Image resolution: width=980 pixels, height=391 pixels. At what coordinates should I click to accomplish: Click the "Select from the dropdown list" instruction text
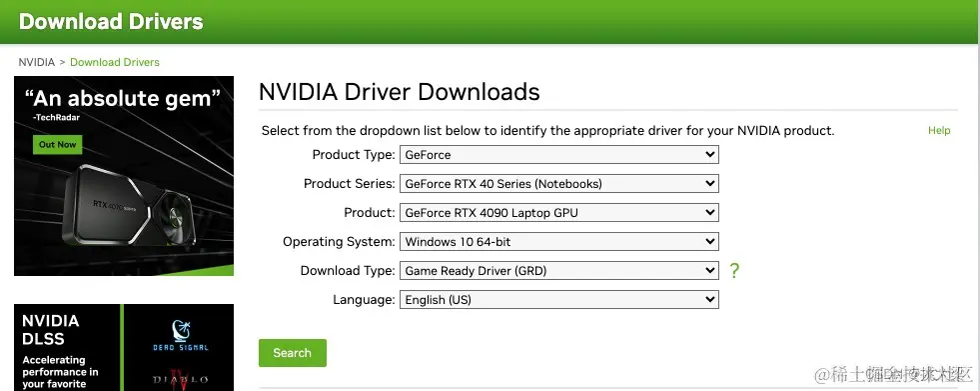547,131
